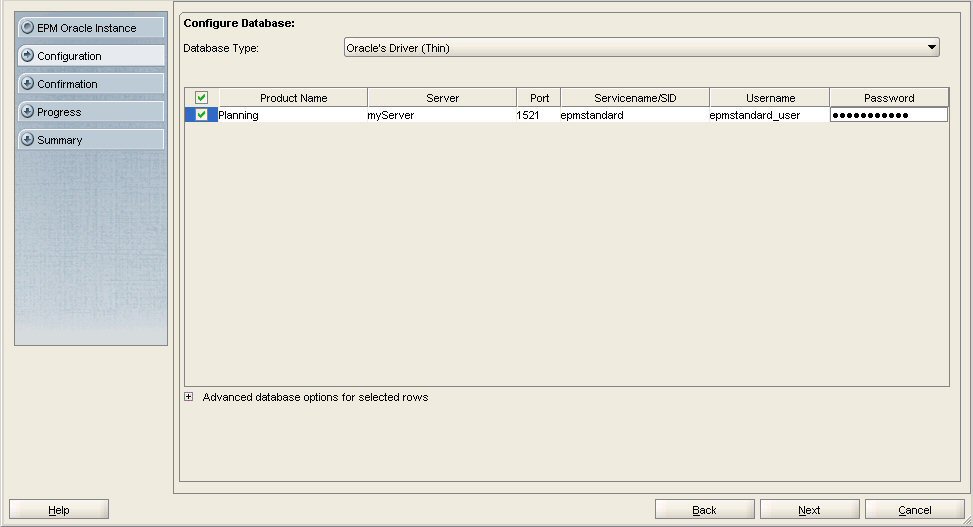
Task: Select the epmstandard_user username cell
Action: pyautogui.click(x=769, y=115)
